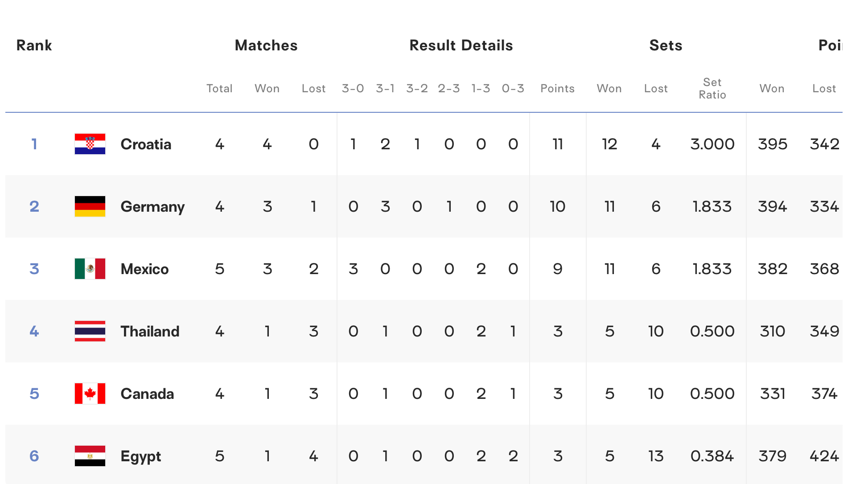Click the Points column header under Result Details
Screen dimensions: 868x484
[557, 89]
